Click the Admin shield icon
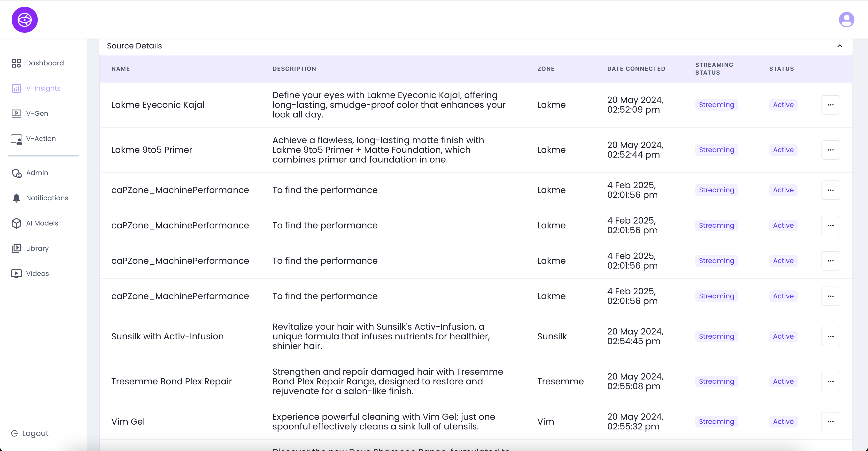 [16, 173]
